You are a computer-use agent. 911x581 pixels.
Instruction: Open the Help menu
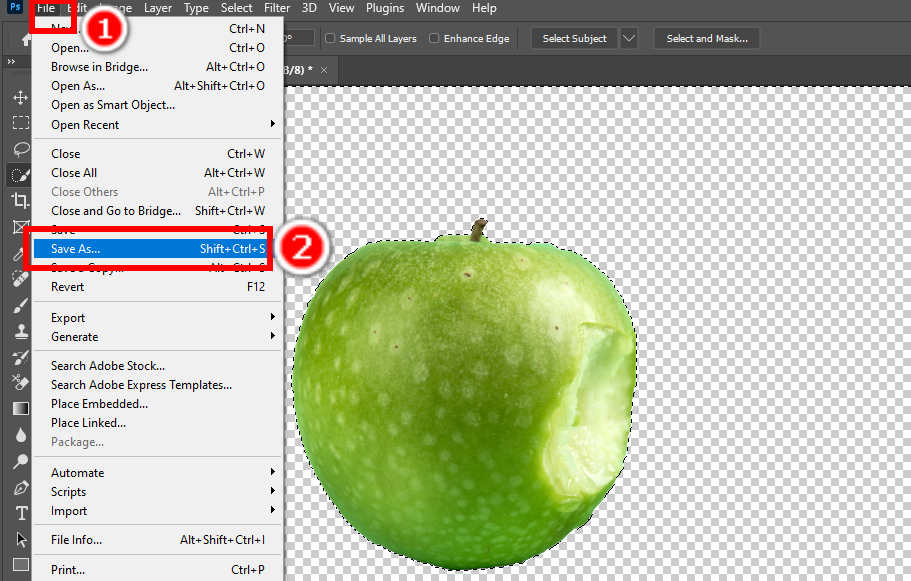(x=484, y=8)
